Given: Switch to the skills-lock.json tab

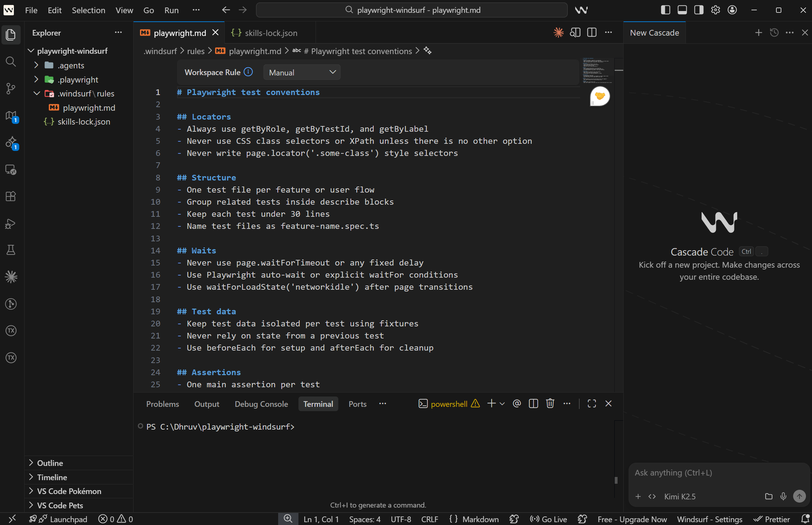Looking at the screenshot, I should [271, 33].
